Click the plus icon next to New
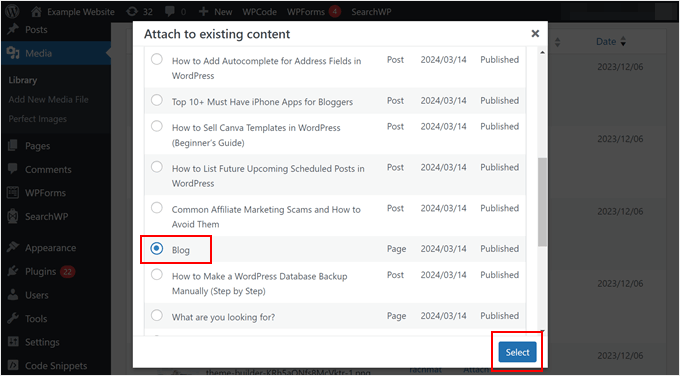The image size is (680, 376). pos(204,12)
